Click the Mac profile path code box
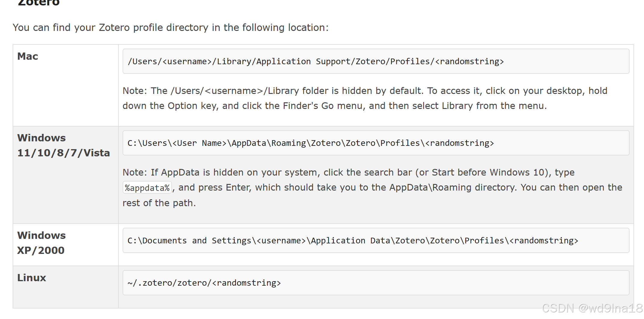Screen dimensions: 644x319 (x=376, y=61)
